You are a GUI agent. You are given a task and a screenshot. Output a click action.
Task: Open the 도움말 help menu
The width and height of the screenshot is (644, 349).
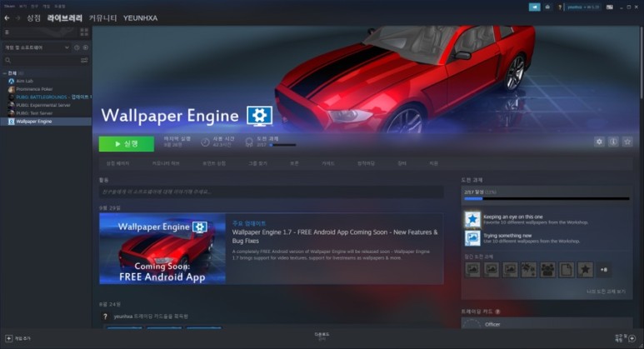point(59,6)
